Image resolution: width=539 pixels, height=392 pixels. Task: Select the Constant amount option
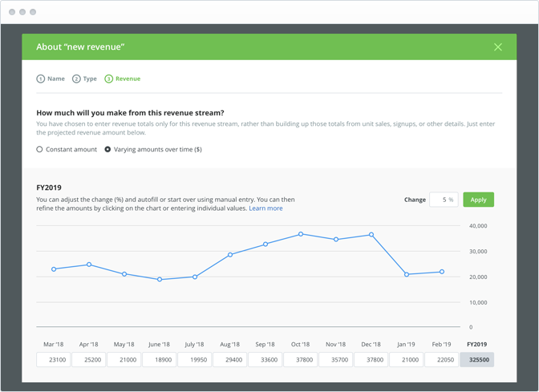tap(40, 149)
